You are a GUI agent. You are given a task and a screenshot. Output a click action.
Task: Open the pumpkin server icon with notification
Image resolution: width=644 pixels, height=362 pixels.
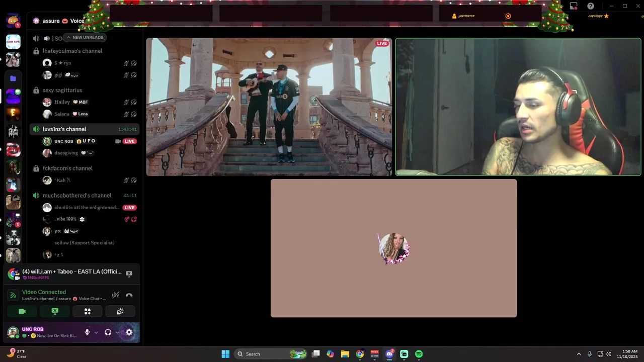13,21
